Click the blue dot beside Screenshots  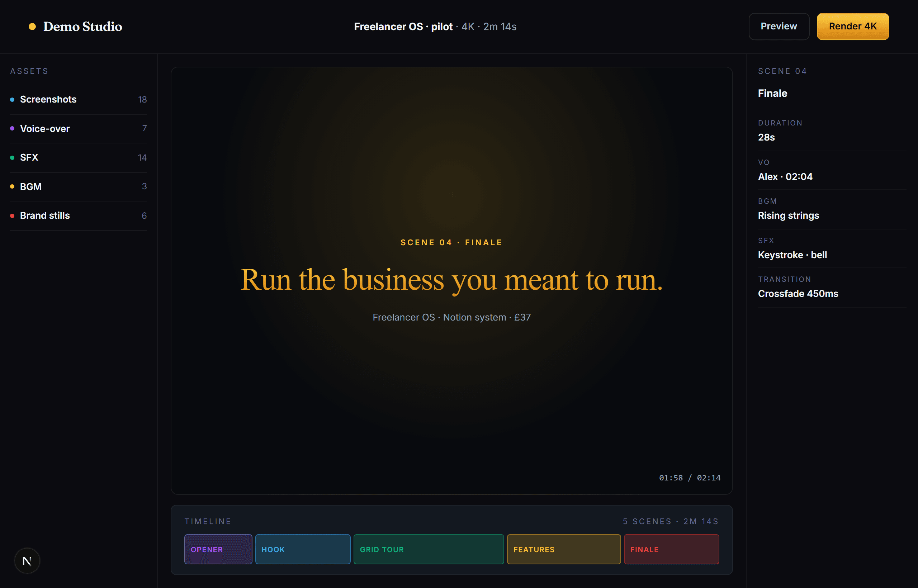[12, 100]
